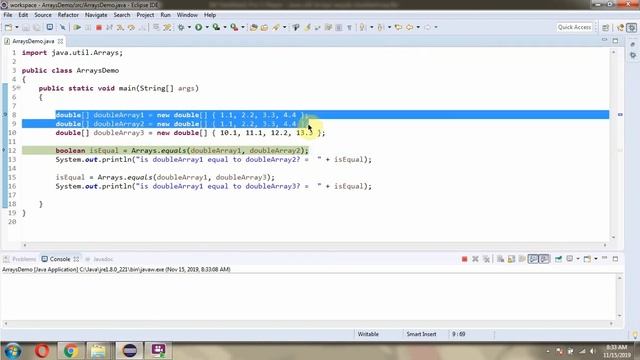This screenshot has height=360, width=640.
Task: Expand the New wizard dropdown arrow
Action: point(17,27)
